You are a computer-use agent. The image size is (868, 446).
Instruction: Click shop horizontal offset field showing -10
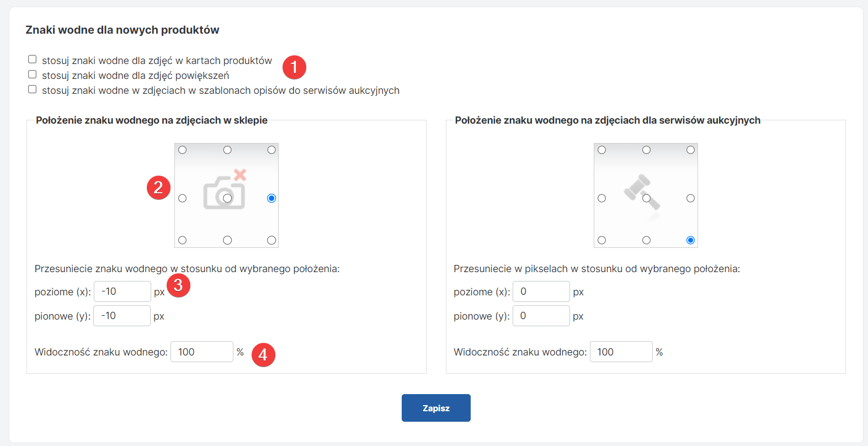[x=123, y=291]
